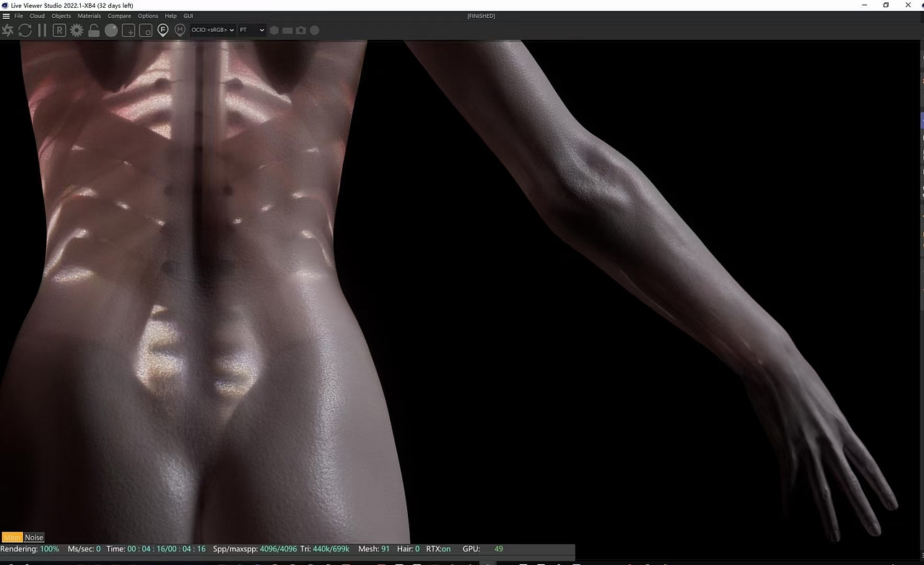Click the Ms/sec status value

coord(84,549)
